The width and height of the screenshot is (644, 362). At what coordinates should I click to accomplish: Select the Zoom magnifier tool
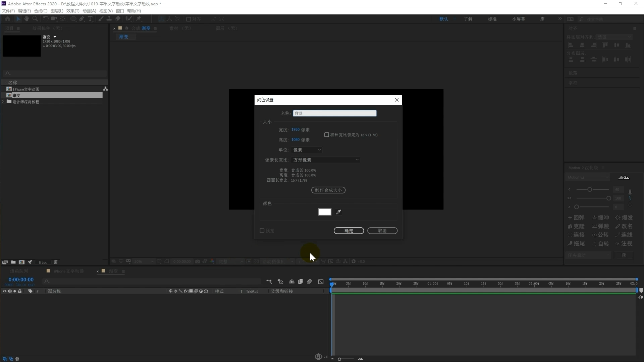coord(35,19)
